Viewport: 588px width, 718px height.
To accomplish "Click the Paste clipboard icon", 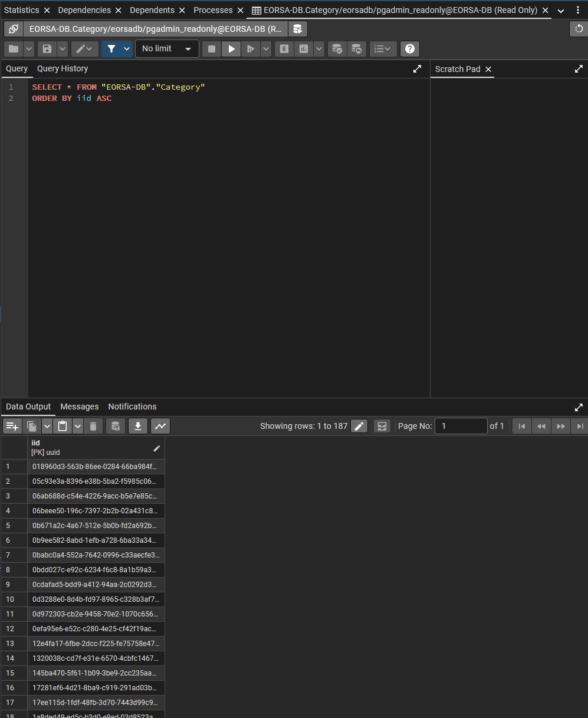I will [x=63, y=426].
